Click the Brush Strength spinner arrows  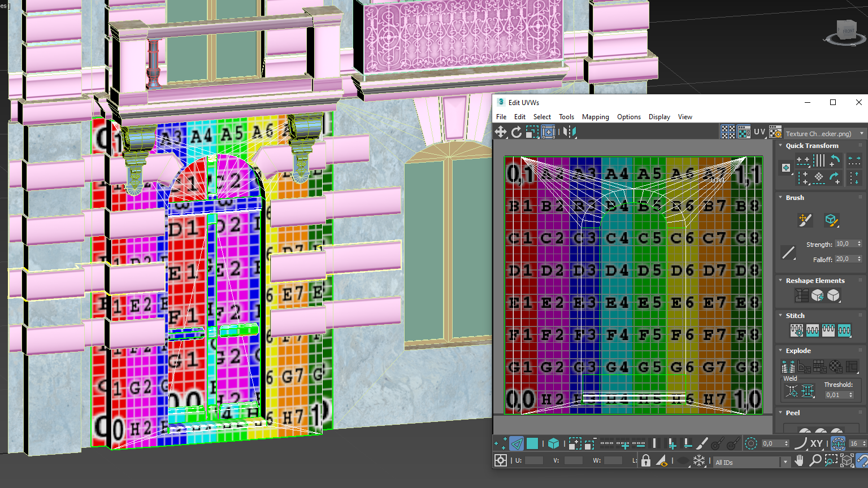coord(859,244)
